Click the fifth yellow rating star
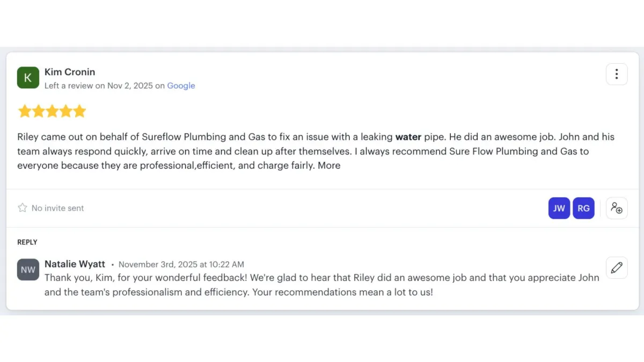This screenshot has width=644, height=362. pos(79,112)
